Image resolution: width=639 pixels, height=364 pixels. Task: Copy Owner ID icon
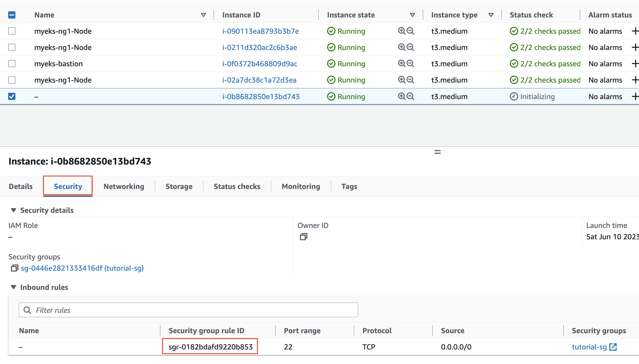303,237
